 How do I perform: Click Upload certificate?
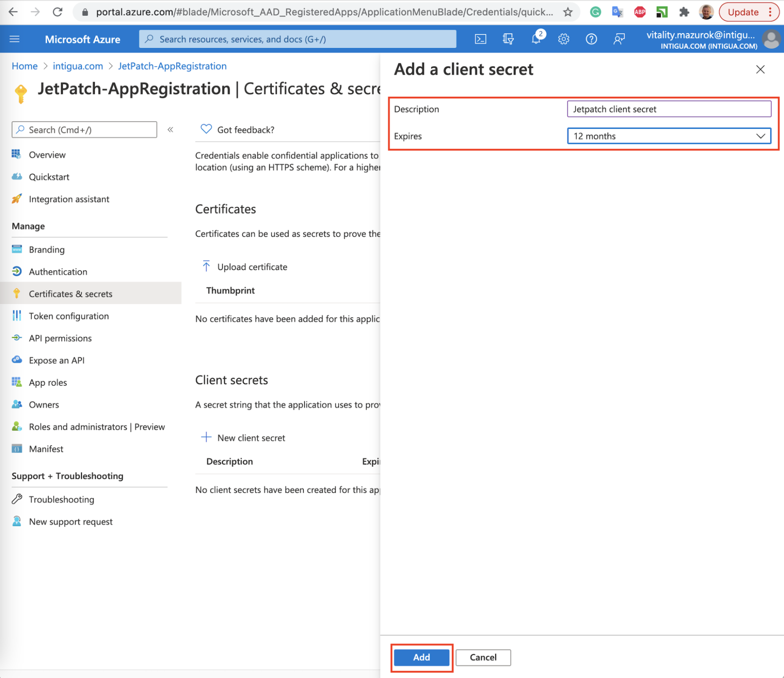(252, 267)
